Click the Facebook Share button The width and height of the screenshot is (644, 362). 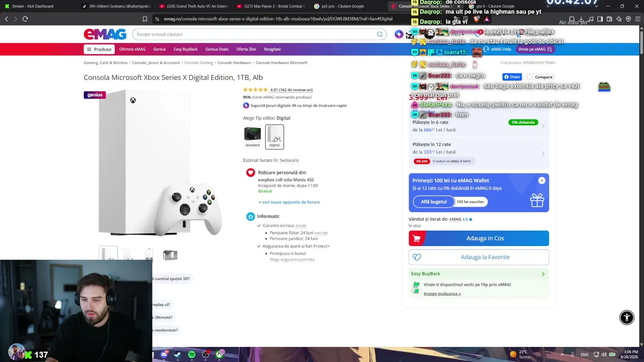512,77
